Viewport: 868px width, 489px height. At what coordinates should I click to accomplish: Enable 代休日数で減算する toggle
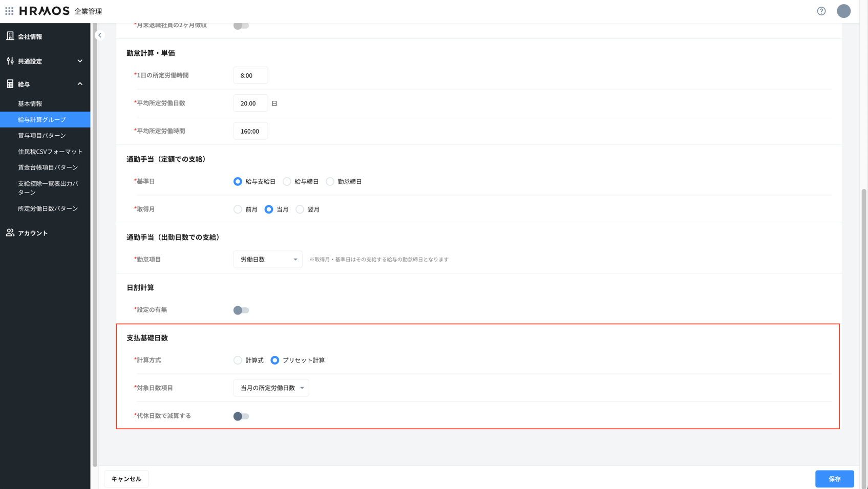(x=241, y=416)
